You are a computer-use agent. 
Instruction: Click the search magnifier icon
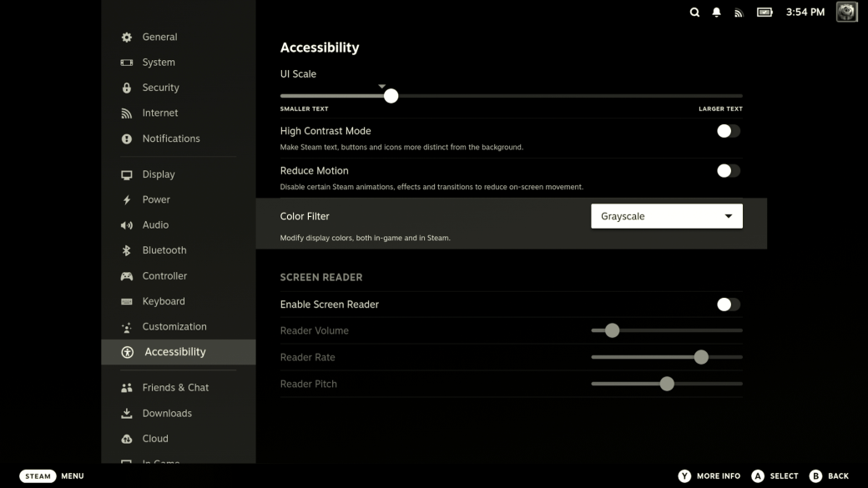click(x=694, y=13)
